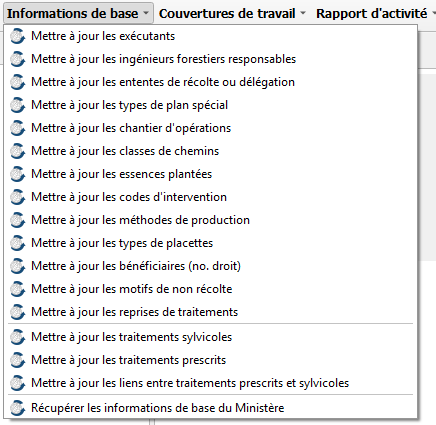This screenshot has height=425, width=436.
Task: Click icon next to classes de chemins
Action: click(17, 151)
